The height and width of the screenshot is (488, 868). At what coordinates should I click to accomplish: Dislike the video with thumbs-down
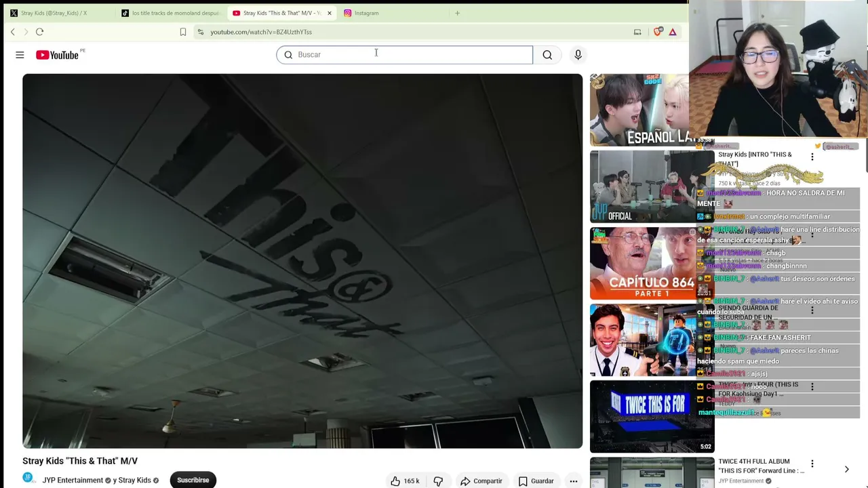coord(438,481)
